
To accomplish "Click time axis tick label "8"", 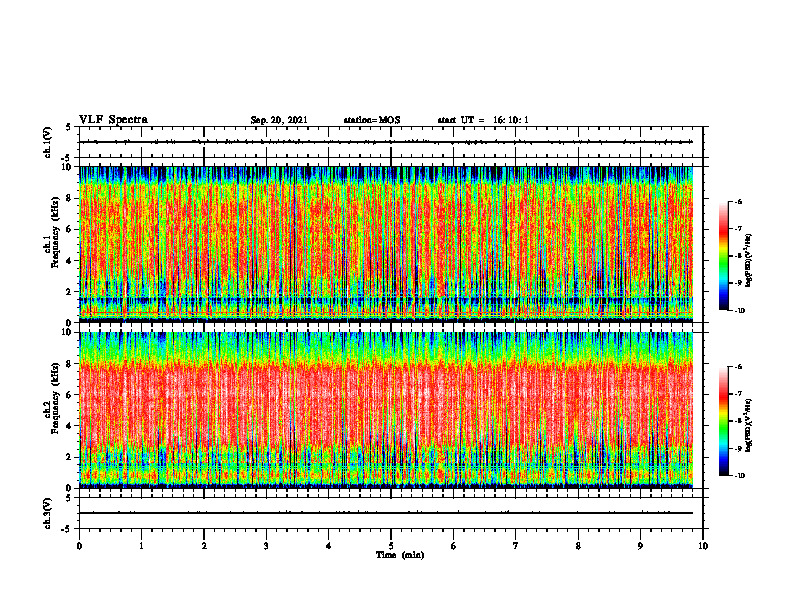I will coord(578,546).
